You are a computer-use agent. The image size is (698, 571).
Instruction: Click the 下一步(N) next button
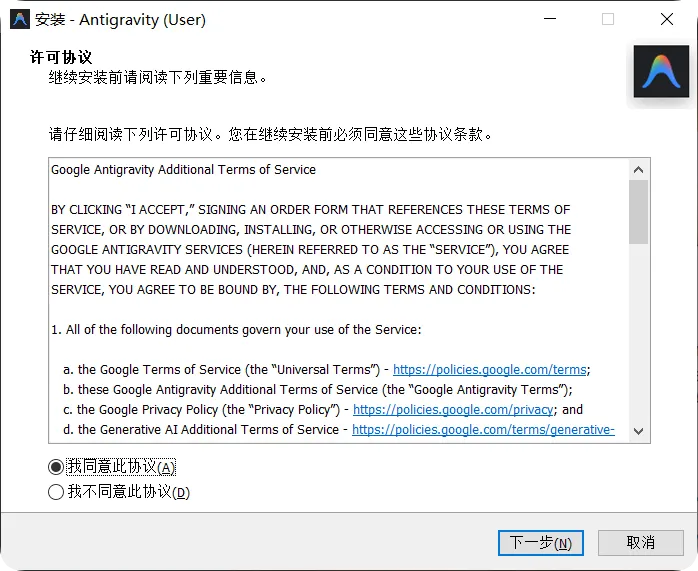(540, 543)
